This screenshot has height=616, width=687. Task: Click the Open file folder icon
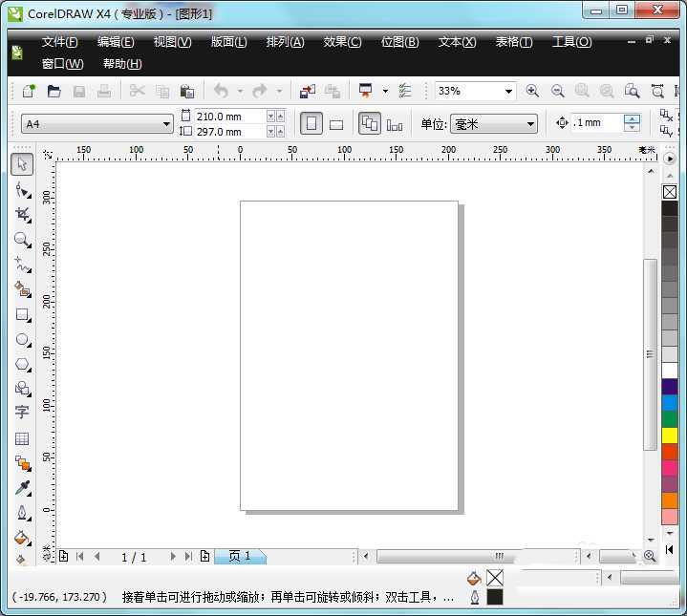54,91
